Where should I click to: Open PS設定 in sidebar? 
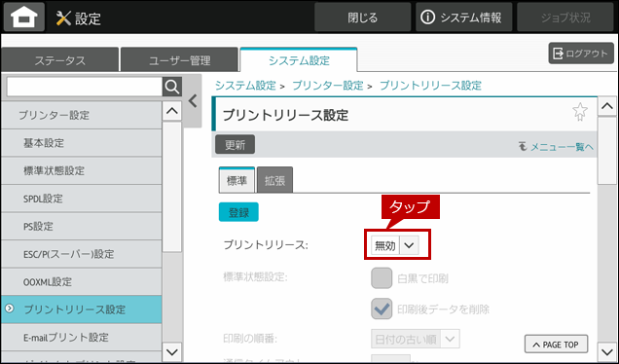coord(82,226)
